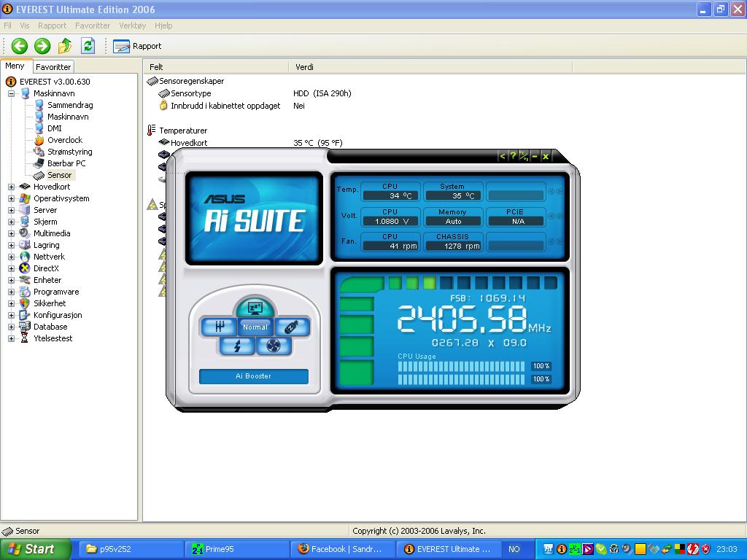
Task: Switch to the Favoritter tab in sidebar
Action: pos(53,67)
